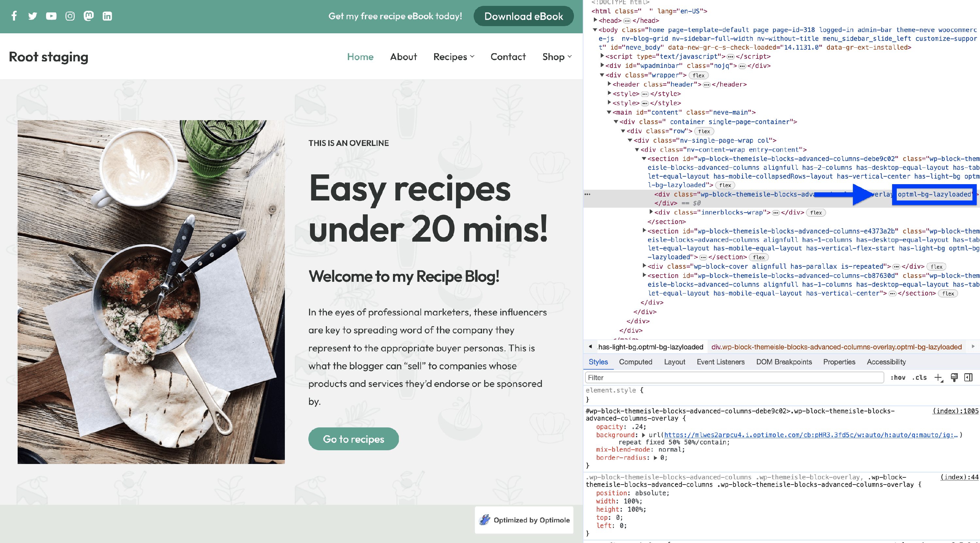
Task: Open the Instagram social icon
Action: pos(70,16)
